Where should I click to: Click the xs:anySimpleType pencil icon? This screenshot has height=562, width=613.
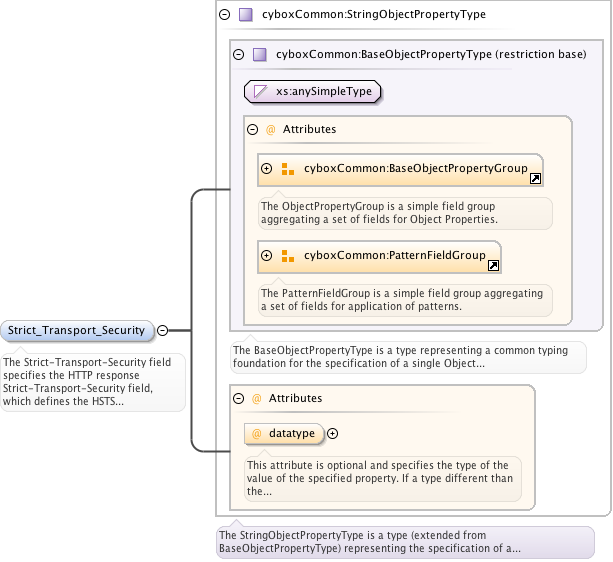(260, 92)
